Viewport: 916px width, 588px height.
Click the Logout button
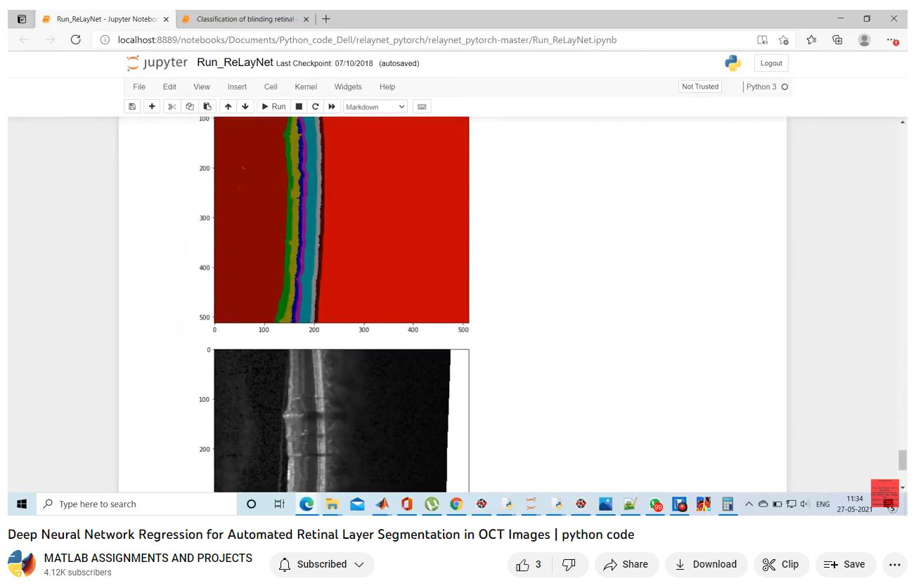click(x=771, y=63)
